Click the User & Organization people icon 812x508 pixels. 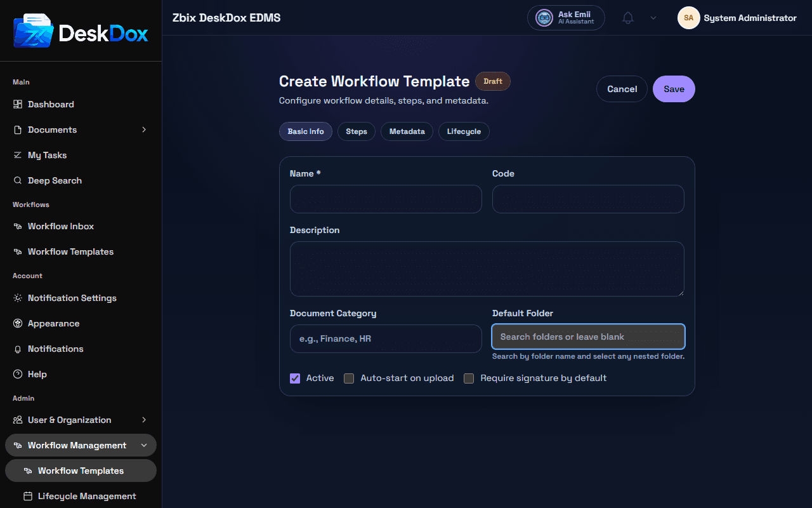(x=18, y=420)
